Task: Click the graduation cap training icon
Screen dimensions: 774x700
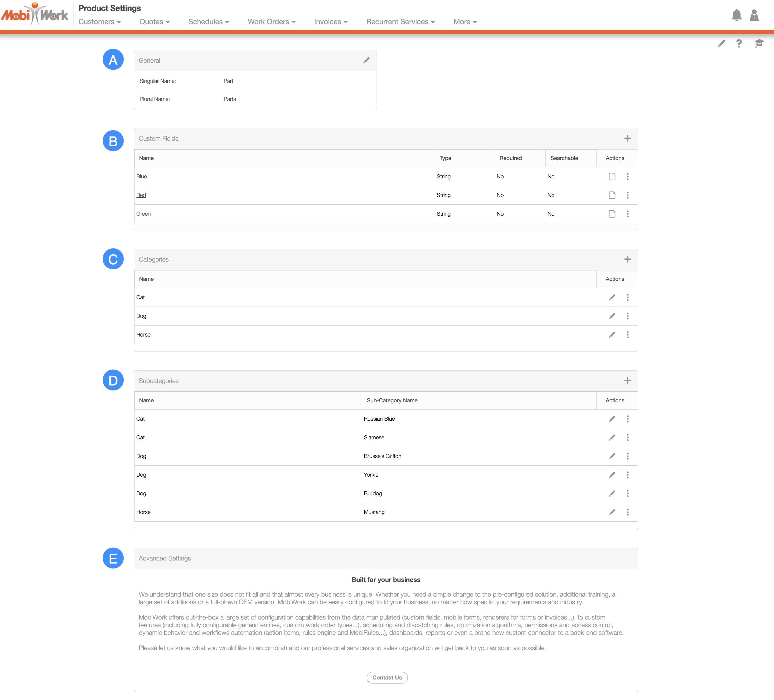Action: (759, 43)
